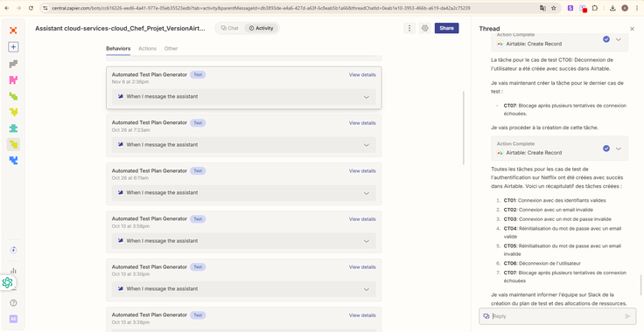Screen dimensions: 644x332
Task: Click the Thread panel scrollbar
Action: 640,286
